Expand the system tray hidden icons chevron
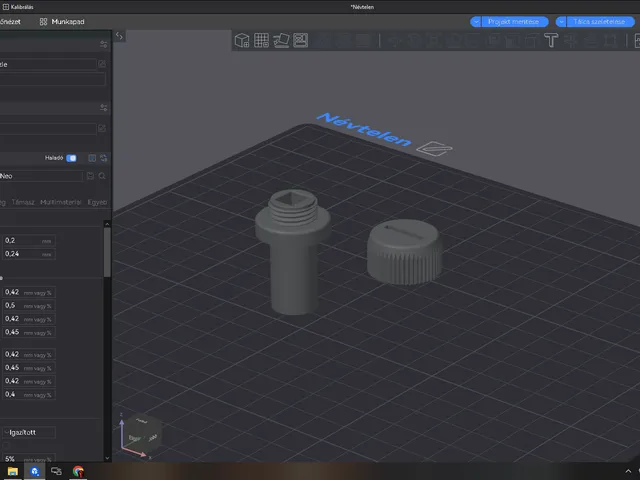Viewport: 640px width, 480px height. [628, 471]
